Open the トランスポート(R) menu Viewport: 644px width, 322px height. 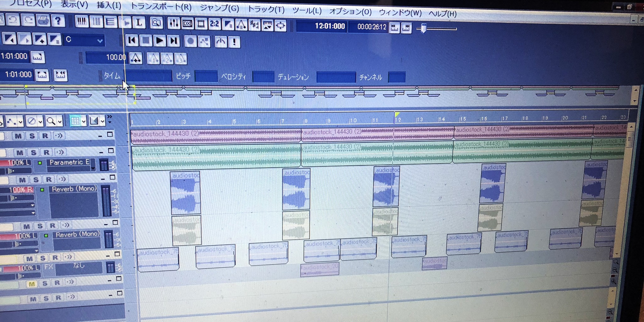161,7
